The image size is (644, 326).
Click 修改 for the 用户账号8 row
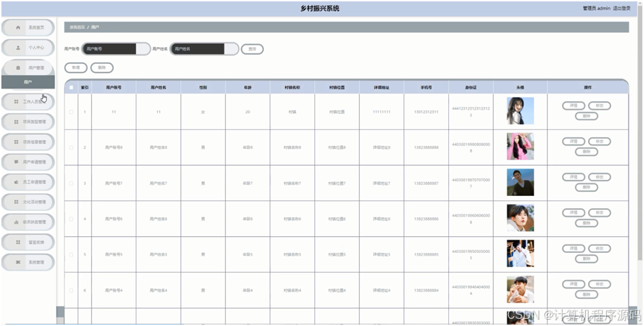click(x=600, y=141)
